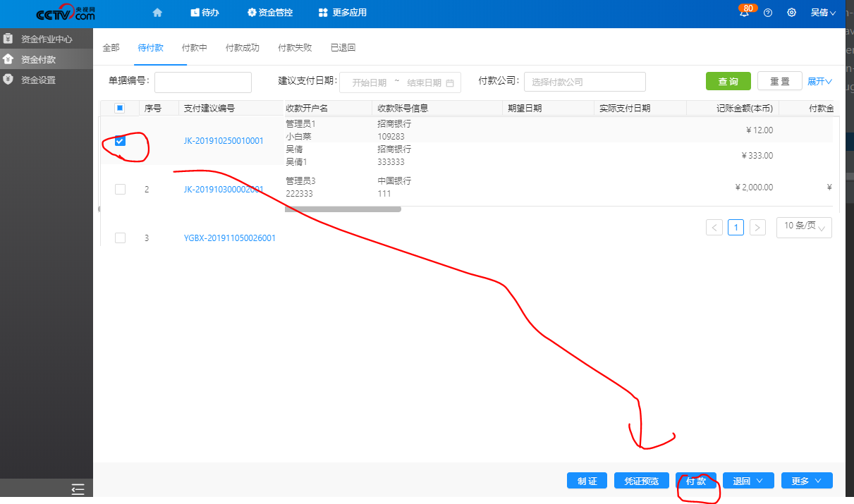
Task: Go to previous page arrow
Action: click(714, 228)
